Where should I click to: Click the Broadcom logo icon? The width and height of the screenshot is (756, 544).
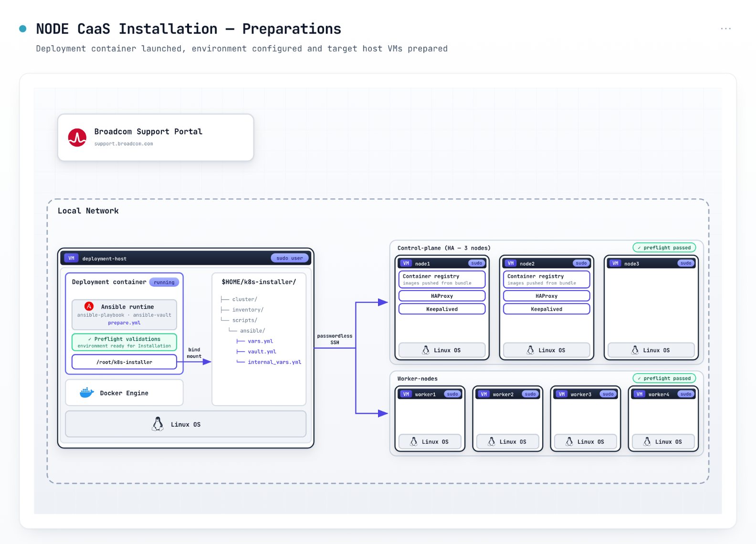[x=77, y=137]
